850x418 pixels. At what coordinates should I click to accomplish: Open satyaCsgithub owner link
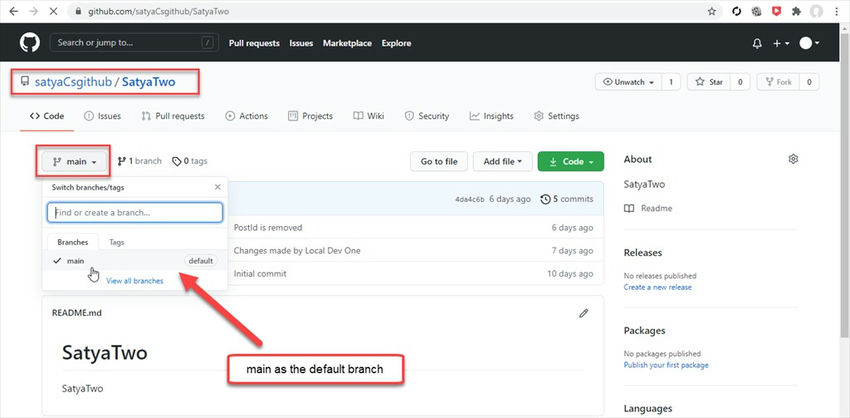pos(73,82)
